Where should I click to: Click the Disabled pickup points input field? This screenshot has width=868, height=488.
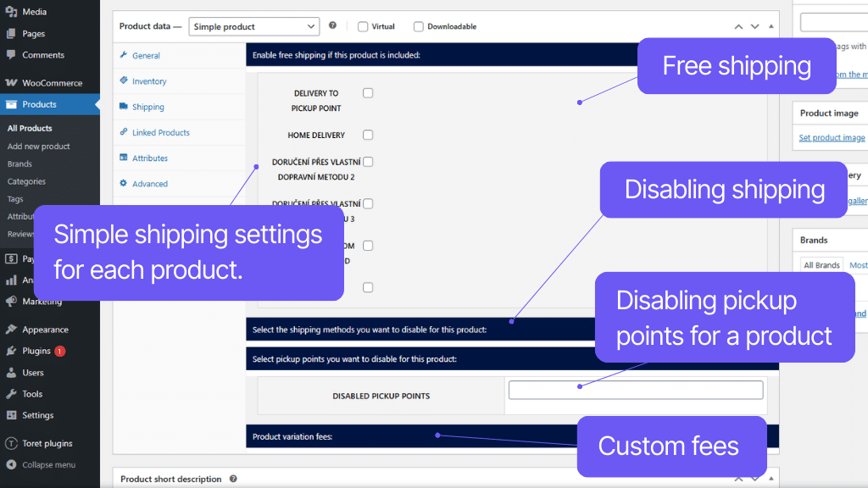pos(636,390)
